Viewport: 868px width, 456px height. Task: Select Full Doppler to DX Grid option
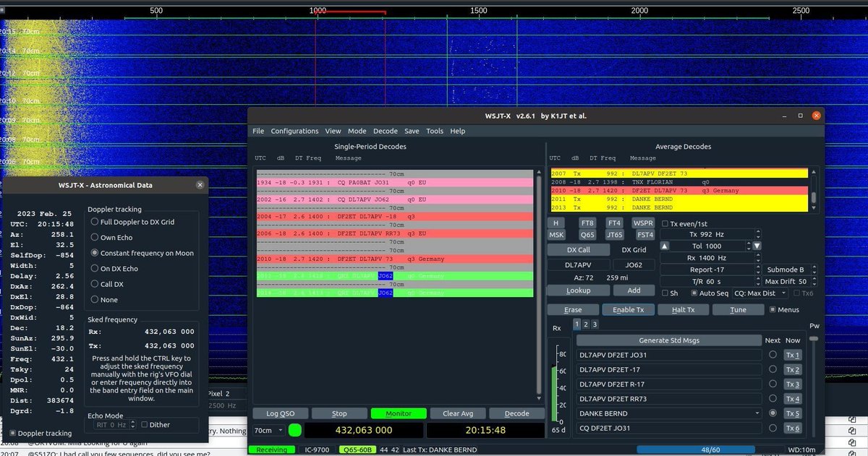[x=95, y=222]
